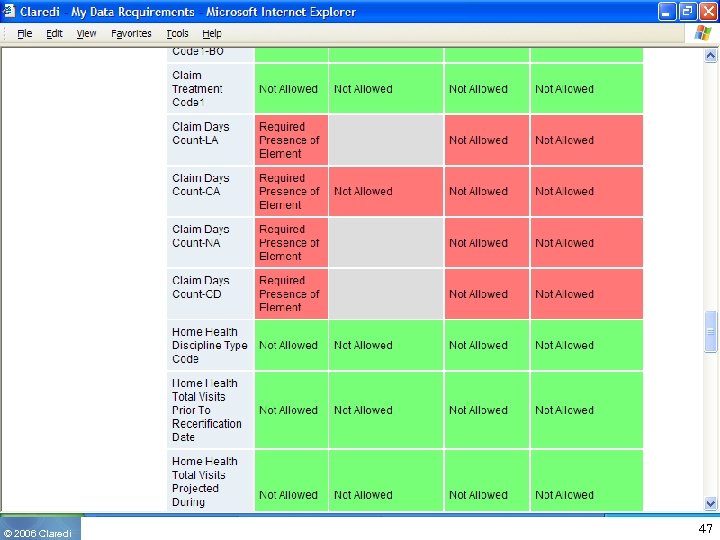Click the Windows flag logo icon
The image size is (720, 540).
703,33
